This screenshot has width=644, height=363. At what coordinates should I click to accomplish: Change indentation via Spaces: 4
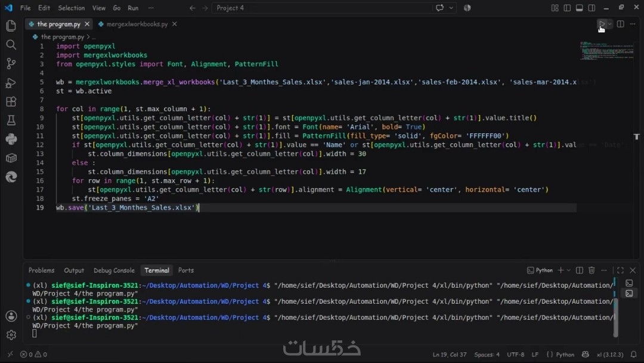coord(487,355)
